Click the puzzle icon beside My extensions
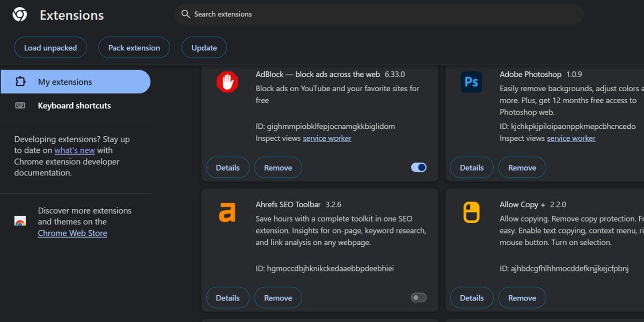This screenshot has height=322, width=644. coord(20,81)
